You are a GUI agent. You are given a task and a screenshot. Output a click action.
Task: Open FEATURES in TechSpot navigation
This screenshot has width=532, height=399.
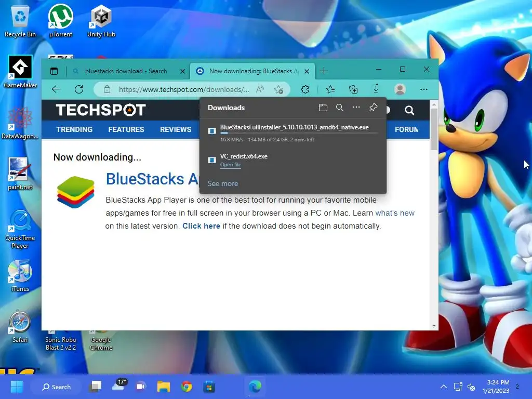[126, 129]
